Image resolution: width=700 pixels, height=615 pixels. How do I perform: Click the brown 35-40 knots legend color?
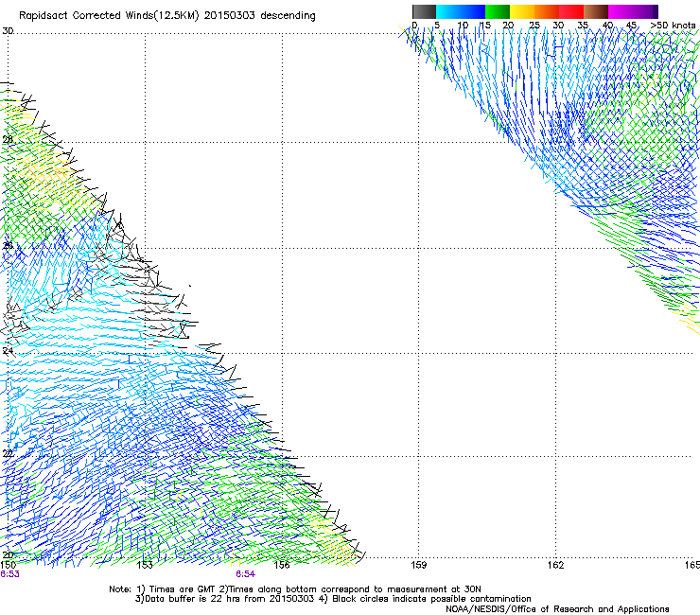(x=596, y=11)
